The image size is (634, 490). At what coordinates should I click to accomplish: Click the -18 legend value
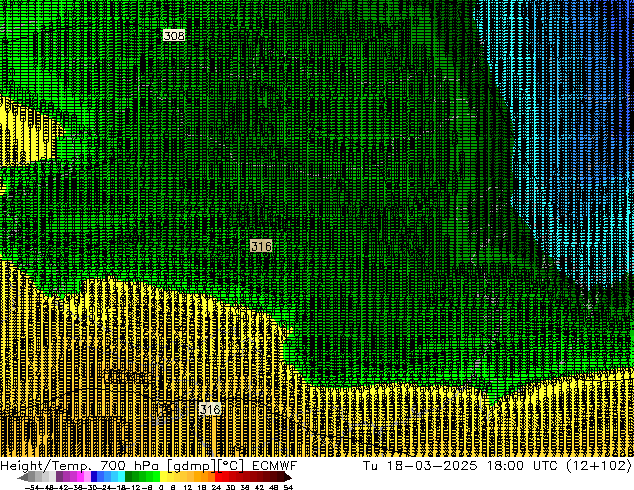tap(119, 487)
